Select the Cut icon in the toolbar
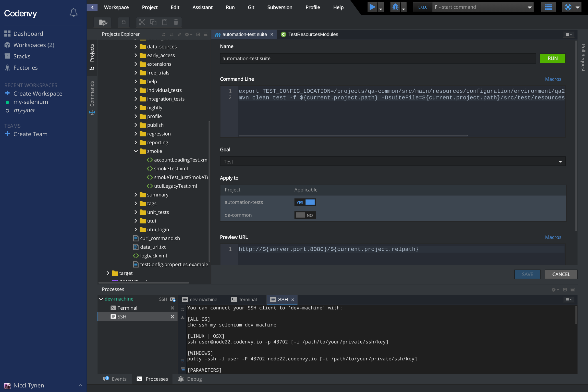This screenshot has height=392, width=588. (142, 22)
